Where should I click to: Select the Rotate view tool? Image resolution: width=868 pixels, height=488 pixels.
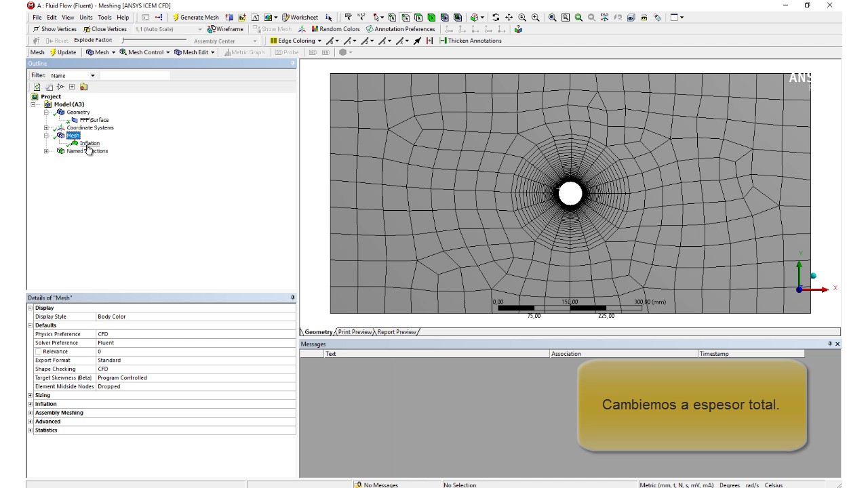pyautogui.click(x=496, y=18)
